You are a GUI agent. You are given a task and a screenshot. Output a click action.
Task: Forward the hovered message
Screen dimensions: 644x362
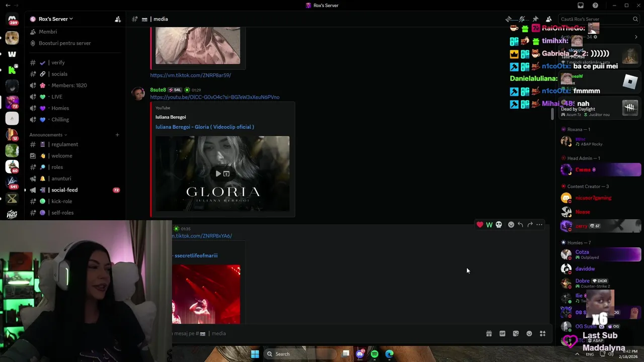[x=530, y=225]
